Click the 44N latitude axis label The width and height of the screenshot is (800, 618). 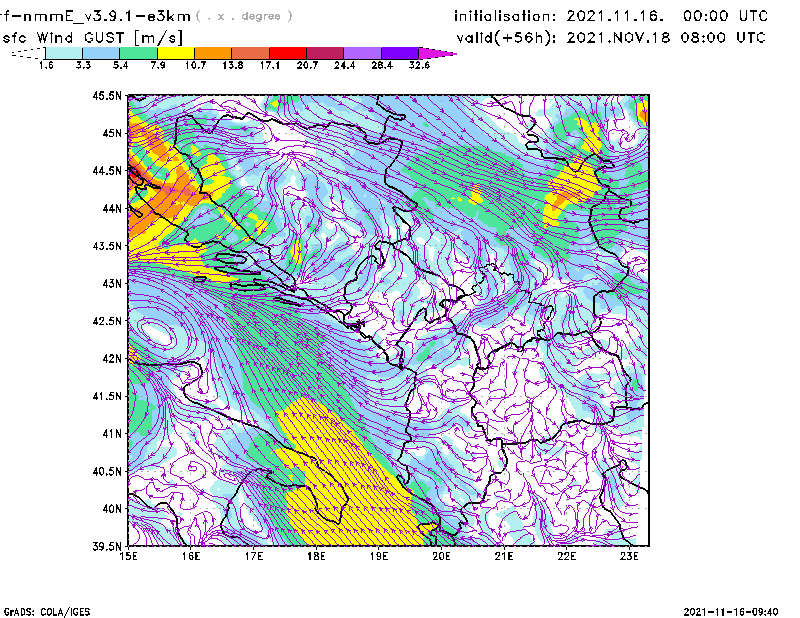pos(112,208)
